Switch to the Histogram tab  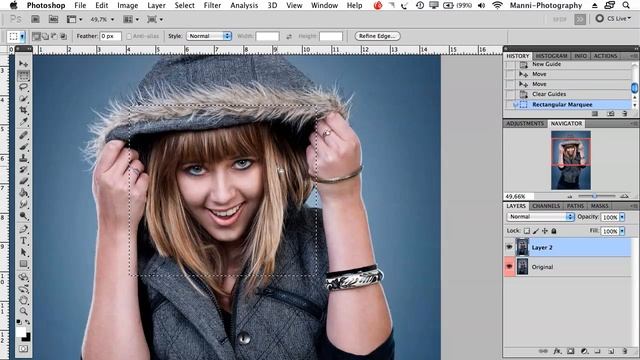pos(551,56)
